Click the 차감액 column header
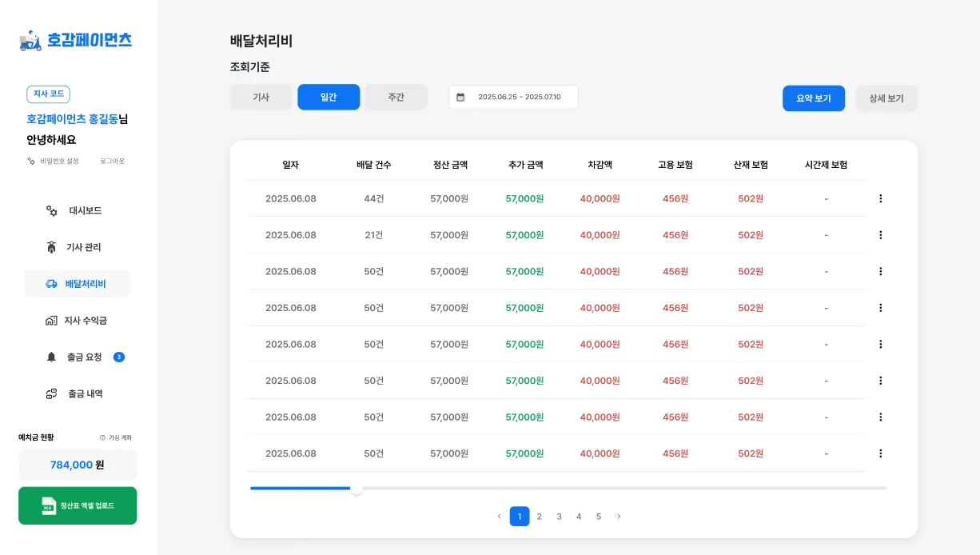This screenshot has height=555, width=980. (600, 165)
